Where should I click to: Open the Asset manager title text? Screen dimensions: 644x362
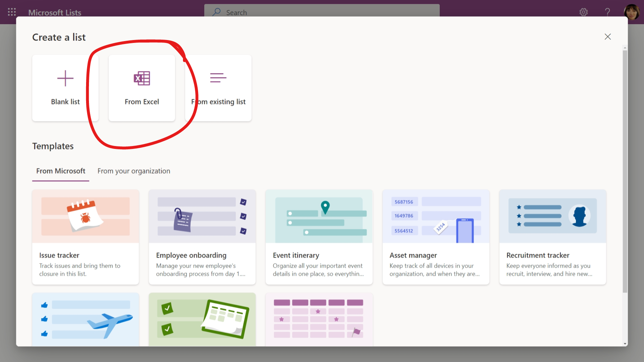click(x=413, y=255)
